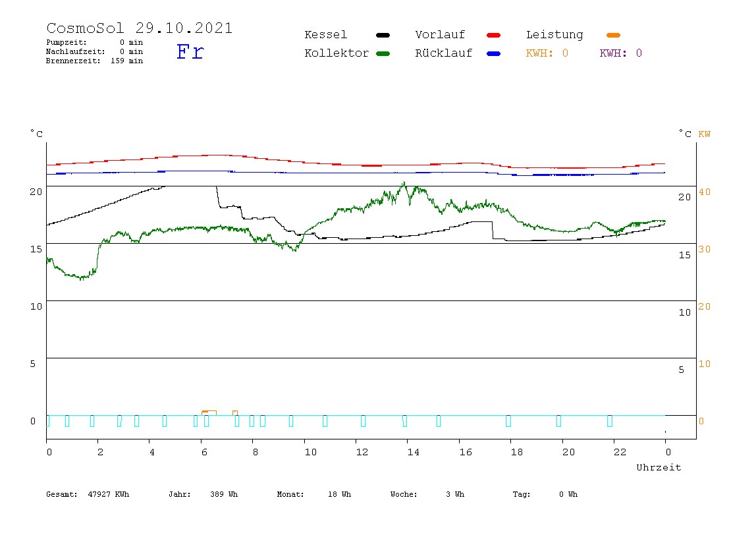The width and height of the screenshot is (756, 535).
Task: Click the Vorlauf legend label
Action: click(x=440, y=35)
